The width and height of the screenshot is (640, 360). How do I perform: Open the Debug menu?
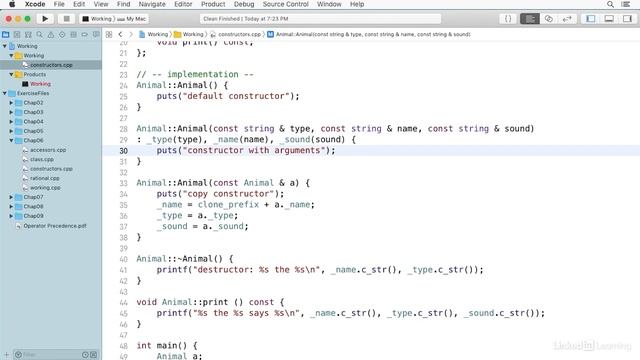click(244, 4)
